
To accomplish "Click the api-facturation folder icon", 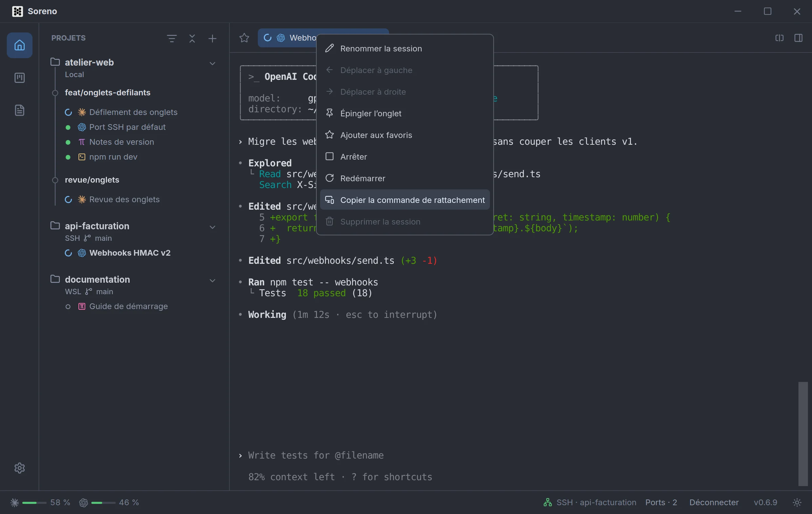I will click(x=55, y=226).
